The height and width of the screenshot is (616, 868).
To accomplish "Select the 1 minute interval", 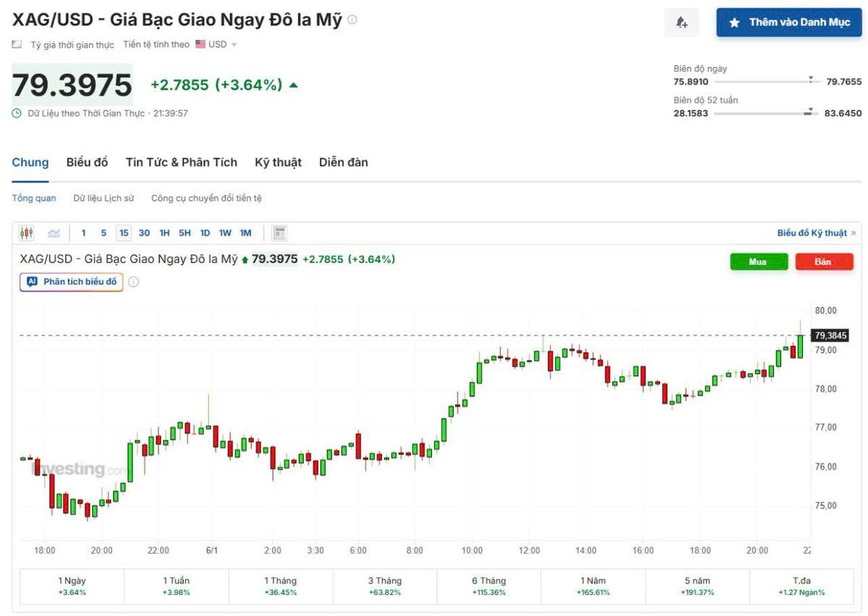I will pyautogui.click(x=83, y=233).
